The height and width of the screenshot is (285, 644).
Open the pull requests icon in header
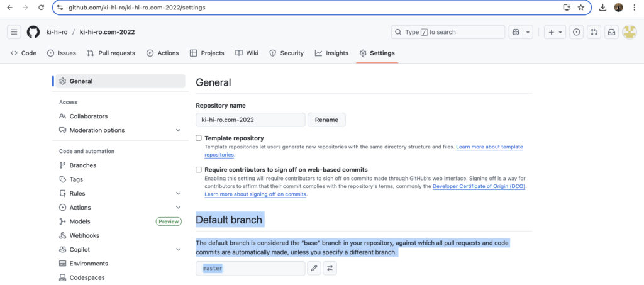point(594,32)
